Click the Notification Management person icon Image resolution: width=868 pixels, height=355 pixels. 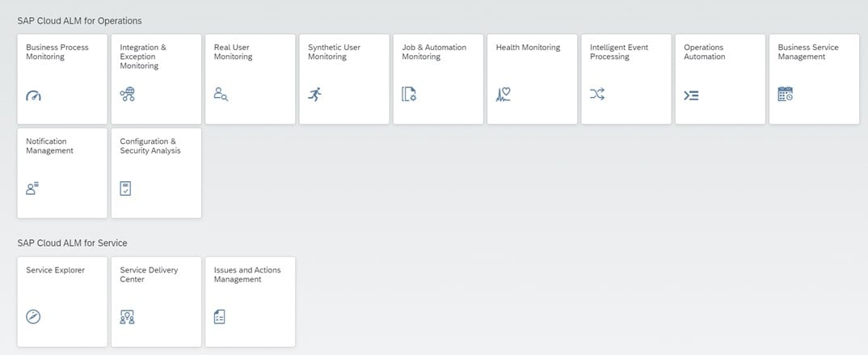click(33, 188)
